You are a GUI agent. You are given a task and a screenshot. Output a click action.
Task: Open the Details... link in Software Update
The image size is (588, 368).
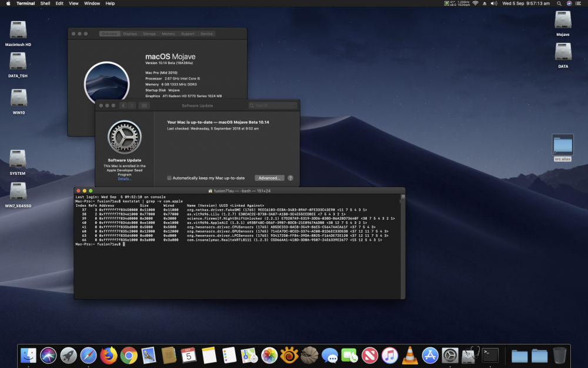[125, 179]
